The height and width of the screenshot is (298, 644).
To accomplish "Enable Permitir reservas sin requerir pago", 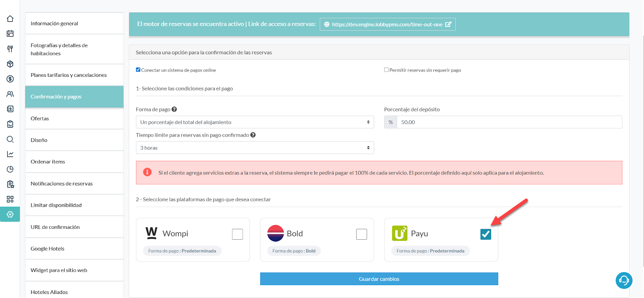I will [386, 70].
